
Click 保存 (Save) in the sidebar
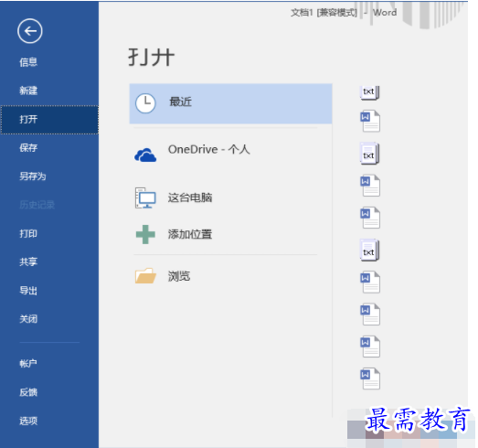(x=28, y=147)
